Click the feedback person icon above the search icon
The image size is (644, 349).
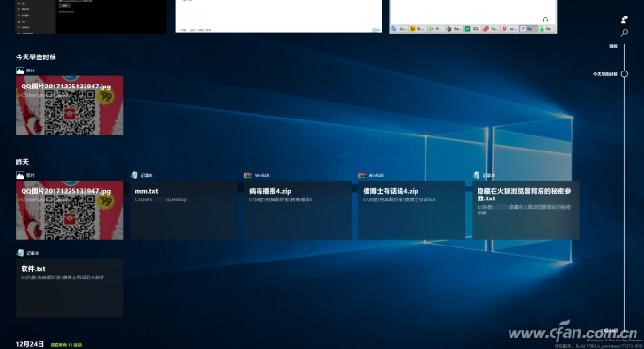tap(624, 20)
